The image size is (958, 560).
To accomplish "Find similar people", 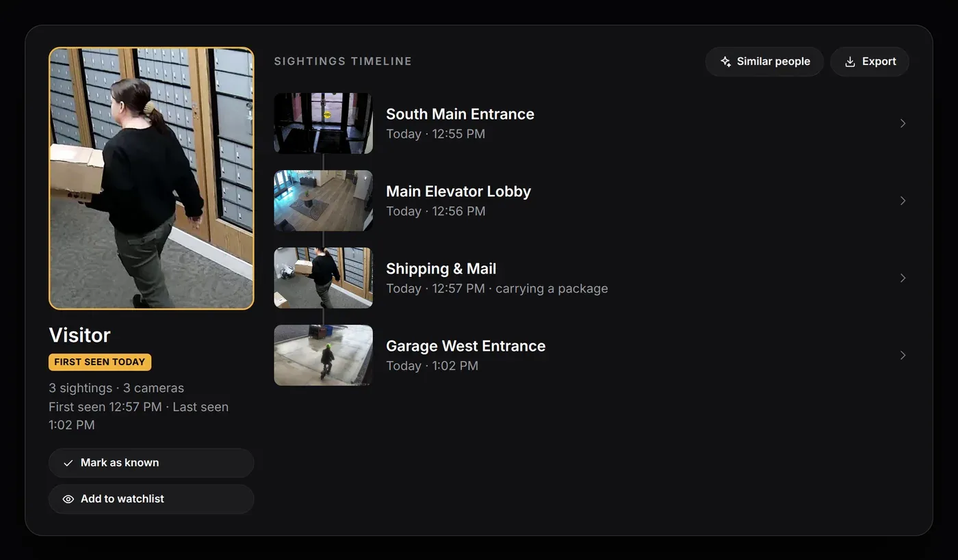I will (x=764, y=62).
